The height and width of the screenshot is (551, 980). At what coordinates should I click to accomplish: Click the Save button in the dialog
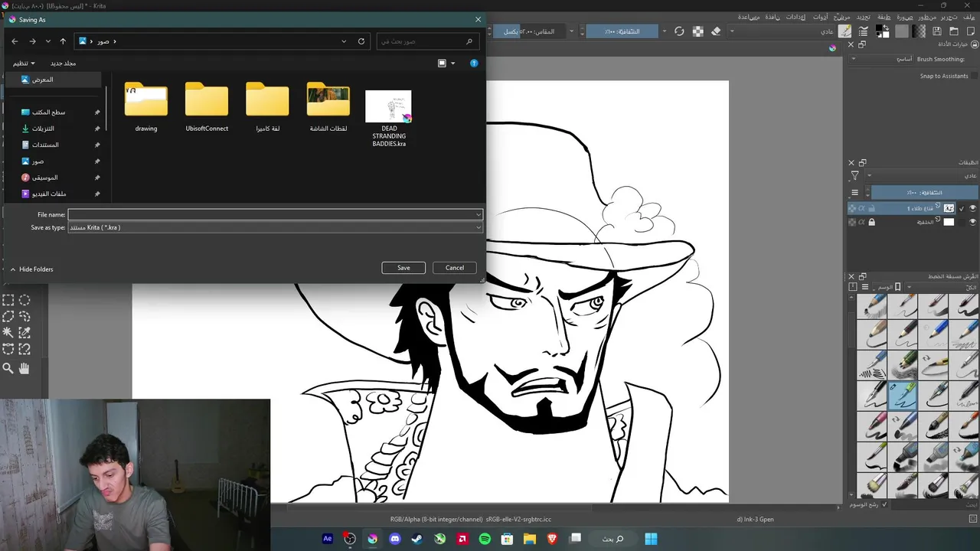(403, 268)
